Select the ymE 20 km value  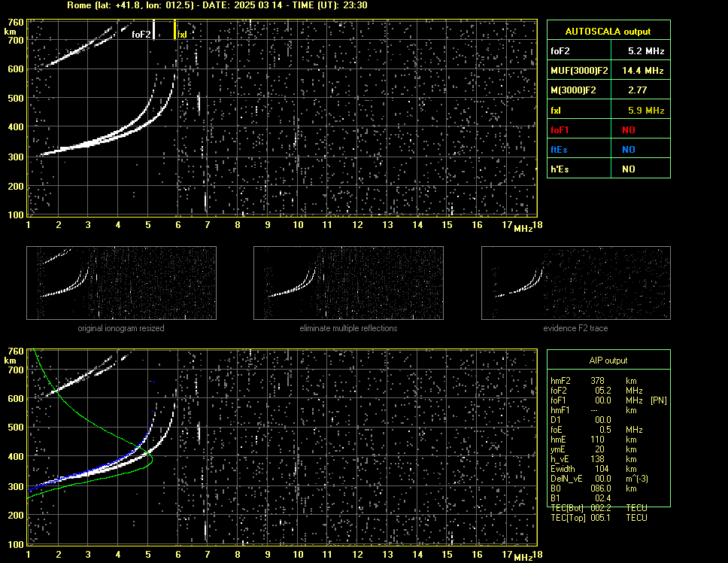599,449
